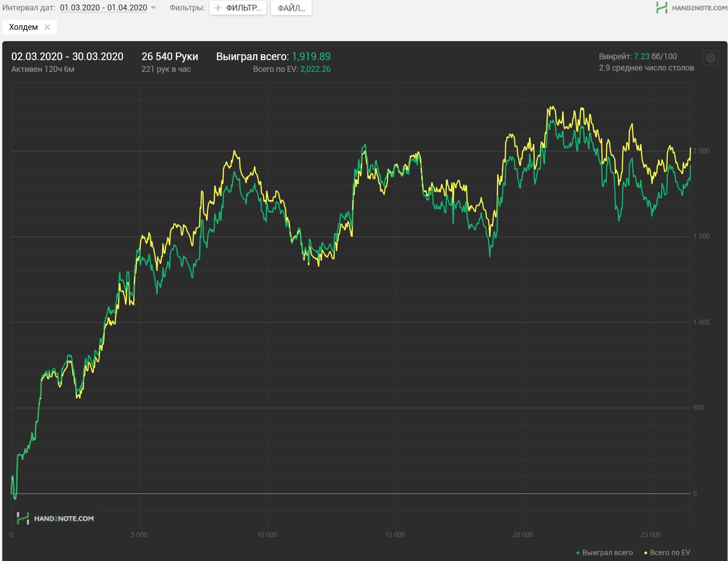
Task: Add a new filter with ФИЛЬТР button
Action: point(238,8)
